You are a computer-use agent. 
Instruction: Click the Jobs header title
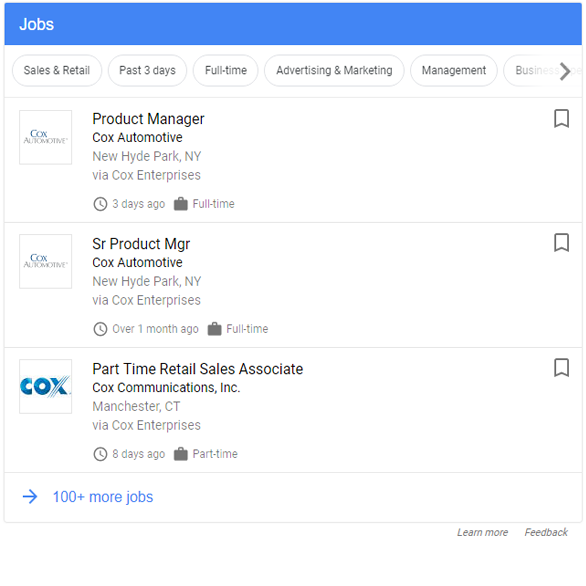(x=37, y=24)
